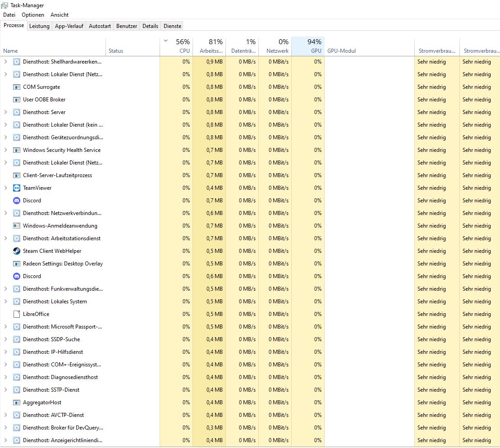Click the TeamViewer process icon
The image size is (500, 448).
pyautogui.click(x=17, y=188)
